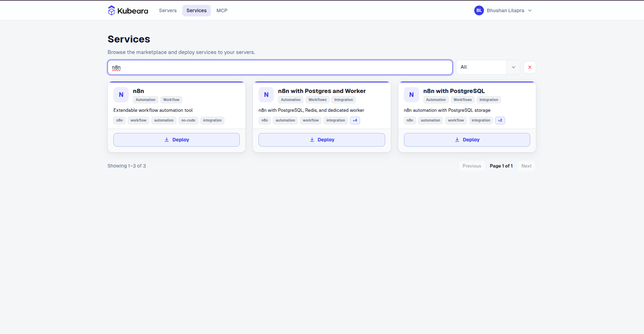Screen dimensions: 644x334
Task: Expand the Bhushan Lilapra user menu chevron
Action: tap(530, 10)
